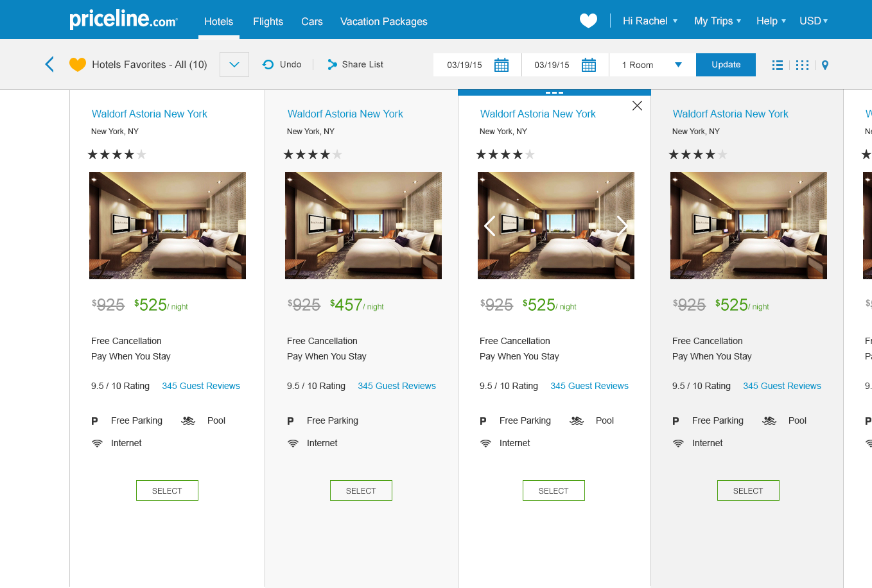Screen dimensions: 872x588
Task: Open favorites via the white heart icon
Action: pyautogui.click(x=588, y=21)
